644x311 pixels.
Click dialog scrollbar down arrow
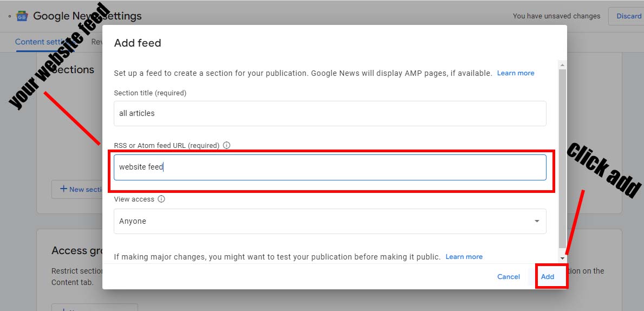coord(562,257)
